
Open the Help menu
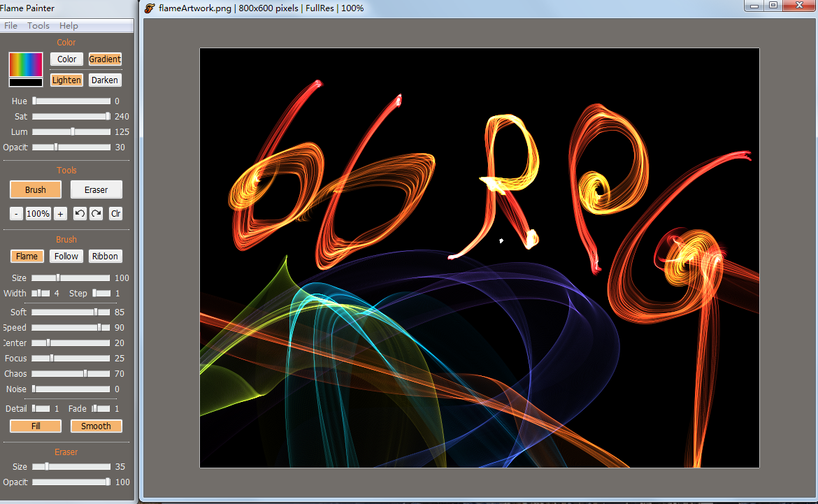(x=69, y=26)
